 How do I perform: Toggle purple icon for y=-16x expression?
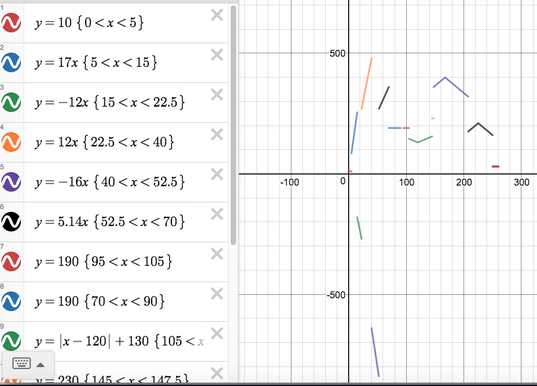point(11,182)
